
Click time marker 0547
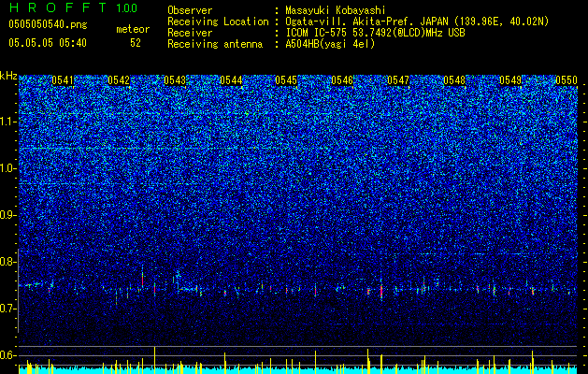point(398,80)
